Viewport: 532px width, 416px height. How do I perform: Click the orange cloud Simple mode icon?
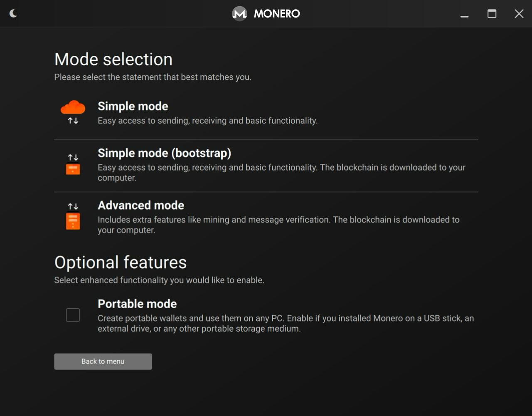73,108
